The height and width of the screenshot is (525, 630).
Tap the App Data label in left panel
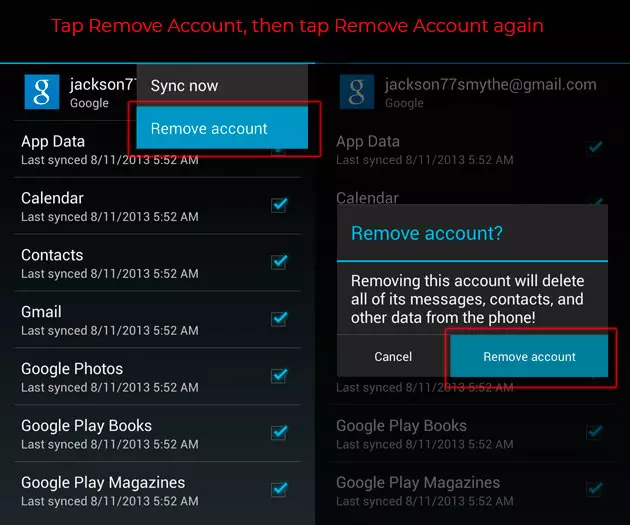pos(53,142)
